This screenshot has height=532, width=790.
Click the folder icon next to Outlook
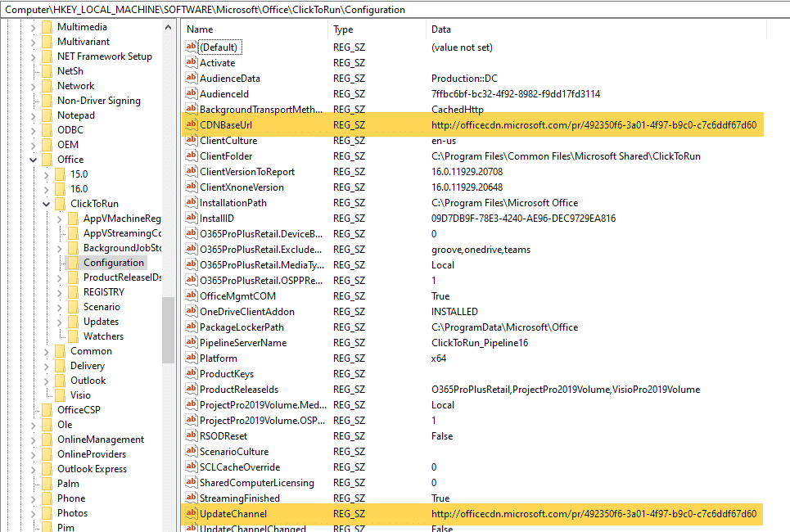point(60,381)
